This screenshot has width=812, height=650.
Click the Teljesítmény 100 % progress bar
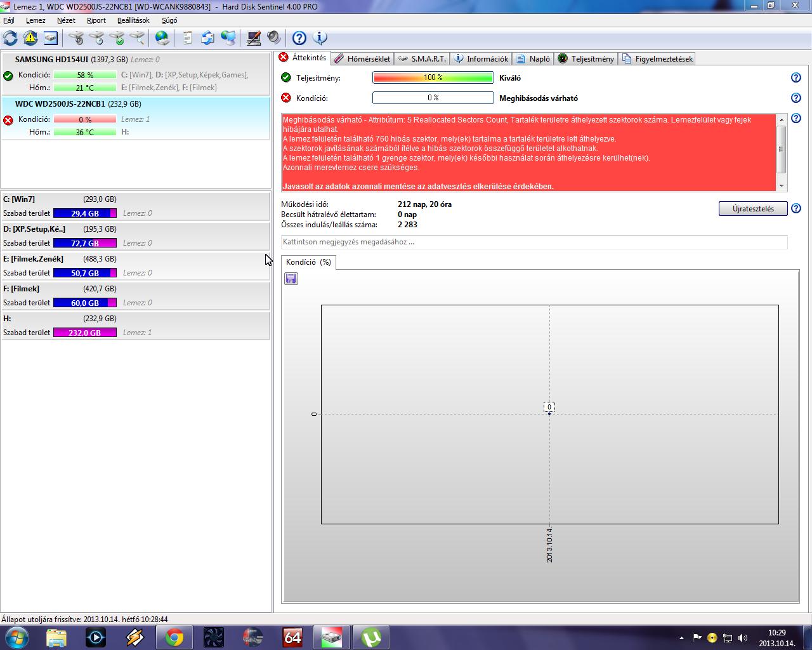(433, 77)
